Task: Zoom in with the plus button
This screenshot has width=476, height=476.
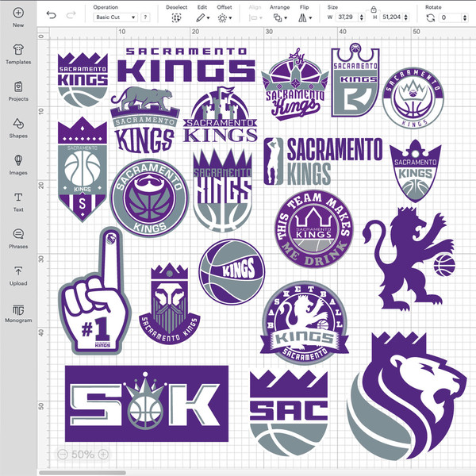Action: (x=103, y=454)
